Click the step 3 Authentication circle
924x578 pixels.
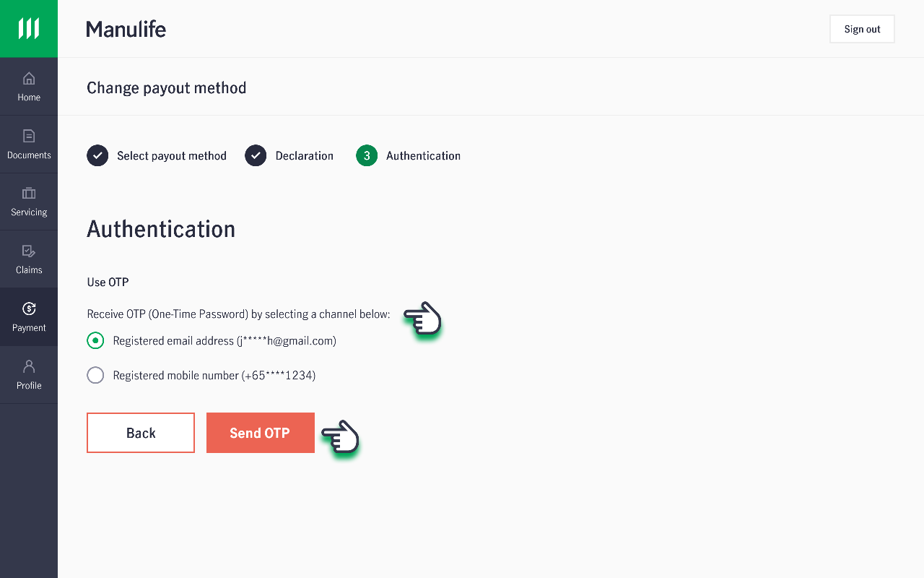coord(367,155)
